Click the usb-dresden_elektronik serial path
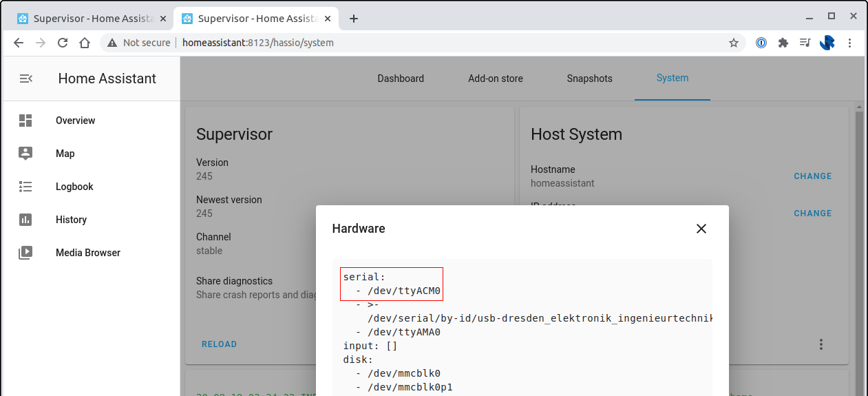The width and height of the screenshot is (868, 396). tap(540, 318)
